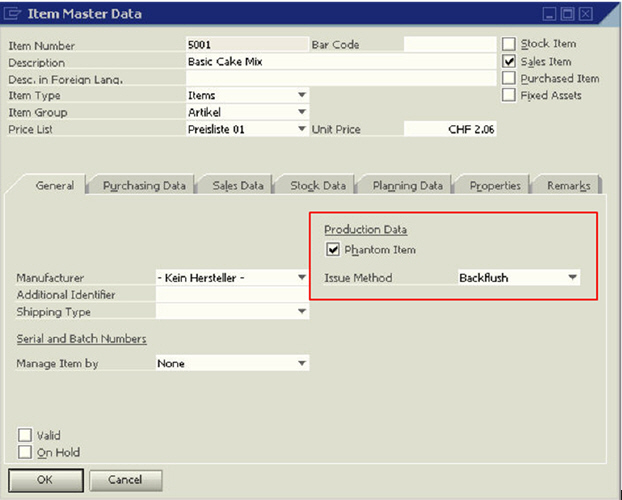Image resolution: width=622 pixels, height=500 pixels.
Task: Click the Unit Price field
Action: point(450,129)
